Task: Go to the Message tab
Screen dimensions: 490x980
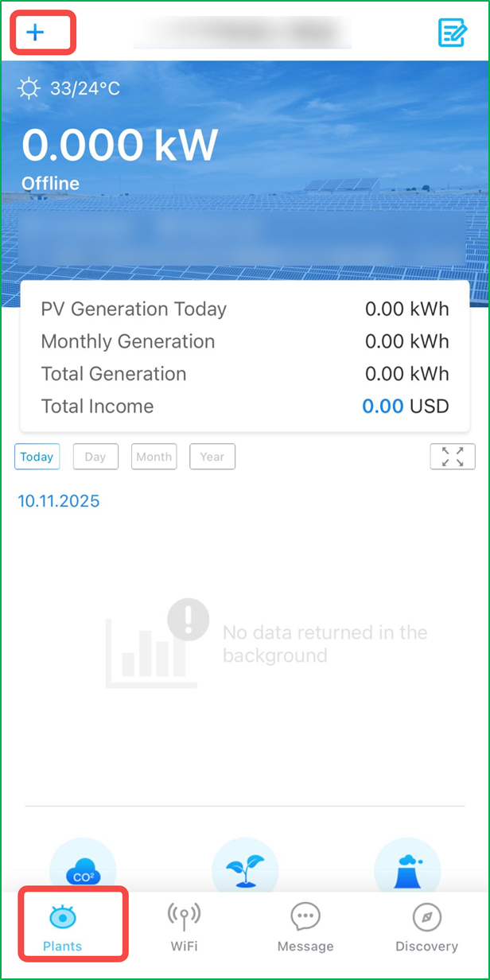Action: (x=305, y=927)
